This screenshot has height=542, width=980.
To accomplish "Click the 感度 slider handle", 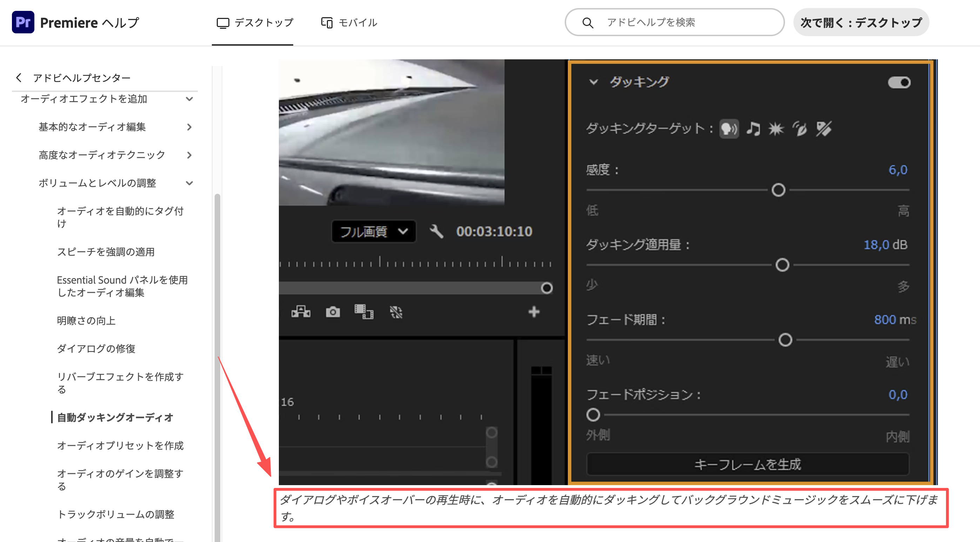I will click(778, 190).
